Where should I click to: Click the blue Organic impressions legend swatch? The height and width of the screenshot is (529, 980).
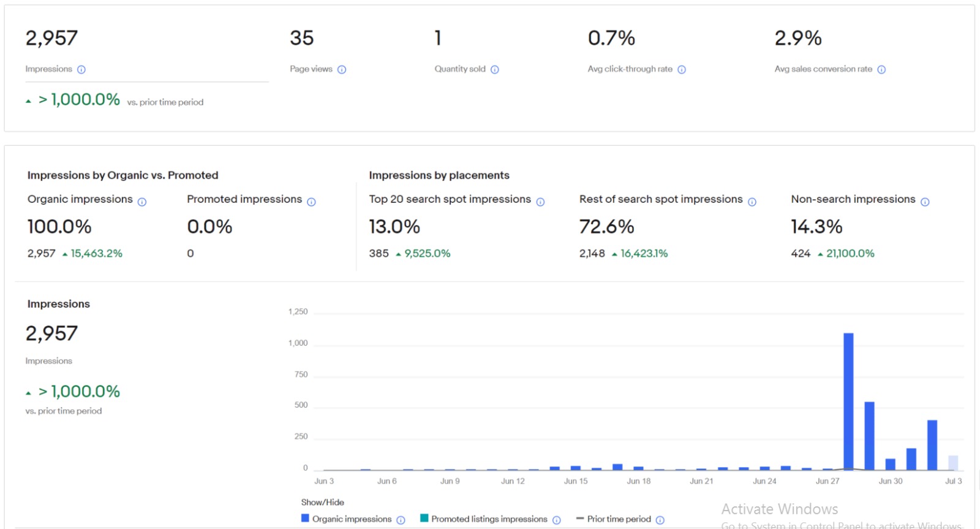pyautogui.click(x=305, y=519)
